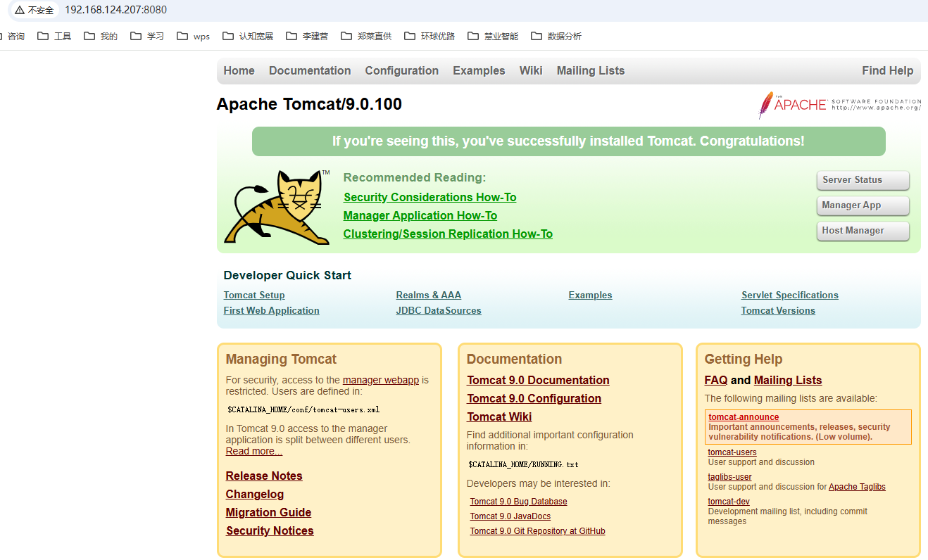
Task: Open the Realms & AAA link
Action: click(x=429, y=295)
